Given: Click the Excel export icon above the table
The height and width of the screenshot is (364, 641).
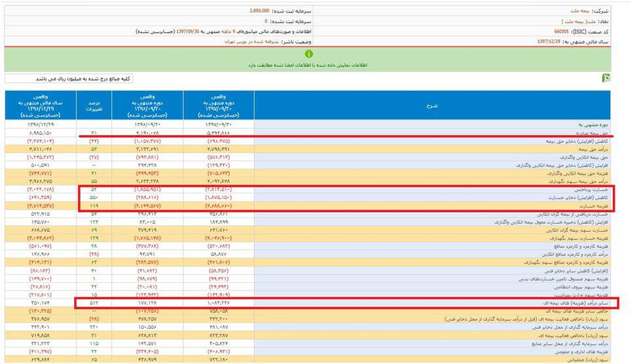Looking at the screenshot, I should [606, 78].
